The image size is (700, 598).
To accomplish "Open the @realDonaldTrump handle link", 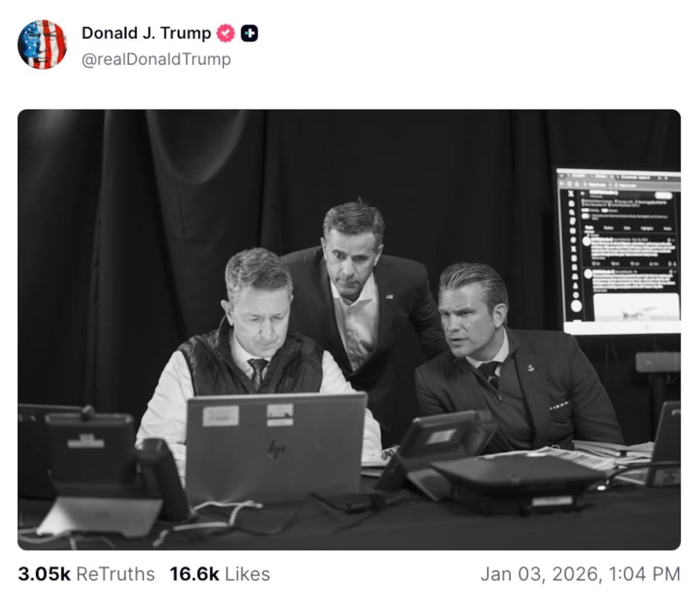I will pyautogui.click(x=156, y=59).
